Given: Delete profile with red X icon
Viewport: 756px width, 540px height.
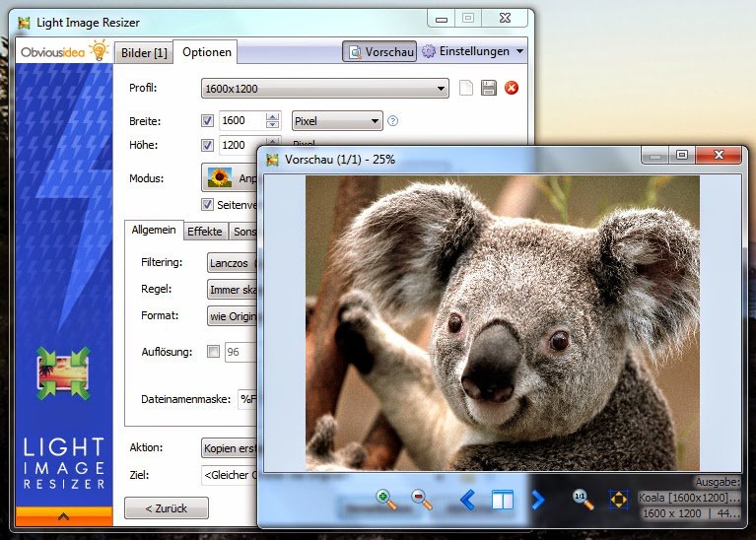Looking at the screenshot, I should (x=512, y=88).
